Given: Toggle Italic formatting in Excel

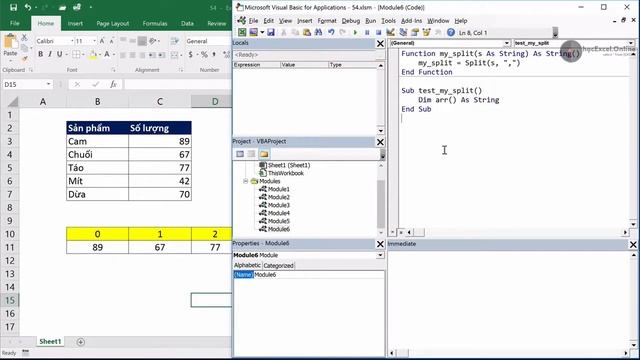Looking at the screenshot, I should click(x=50, y=54).
